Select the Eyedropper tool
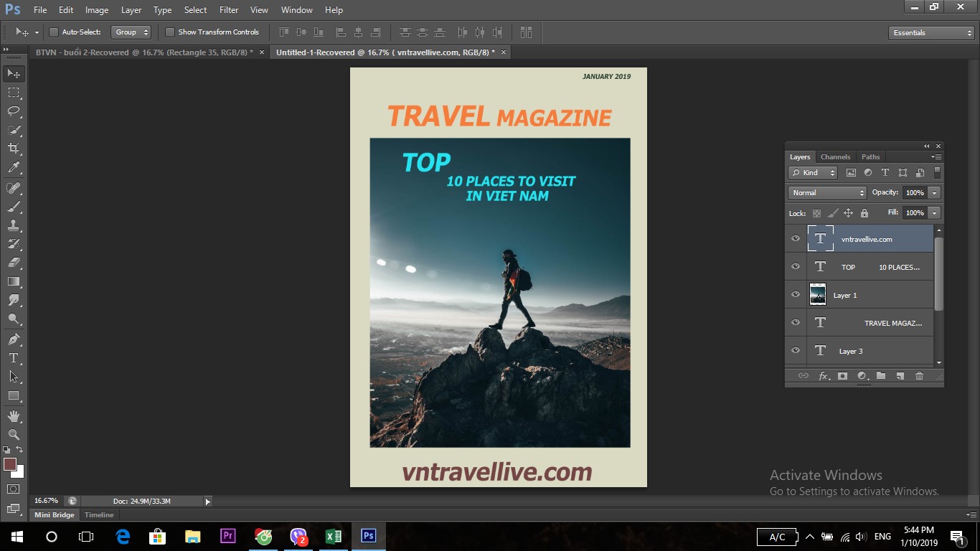980x551 pixels. click(14, 167)
